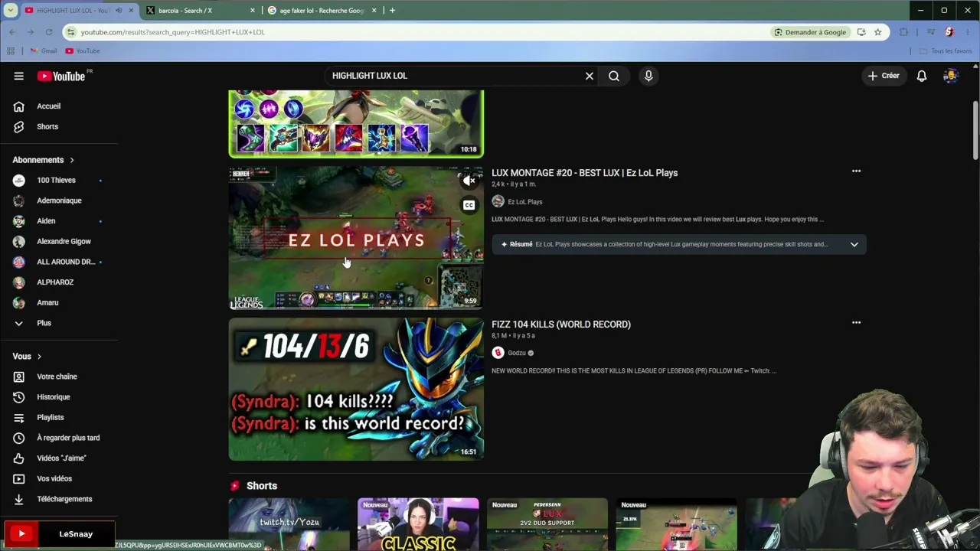Switch to the age faker lol Google tab
Viewport: 980px width, 551px height.
[322, 11]
